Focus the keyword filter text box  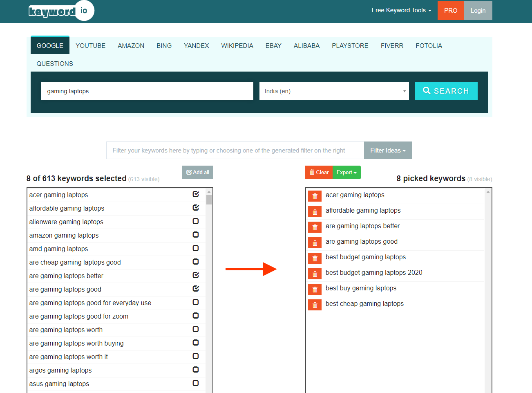235,150
